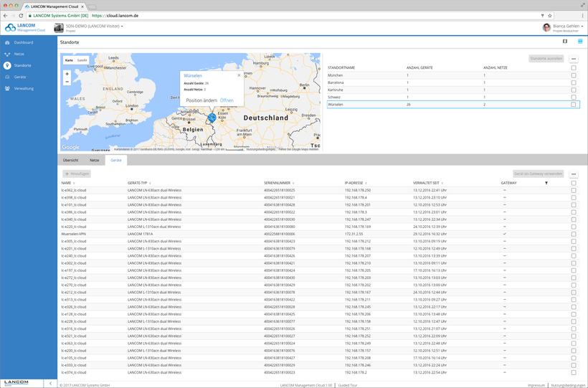588x388 pixels.
Task: Open Geräte in the sidebar
Action: 20,77
